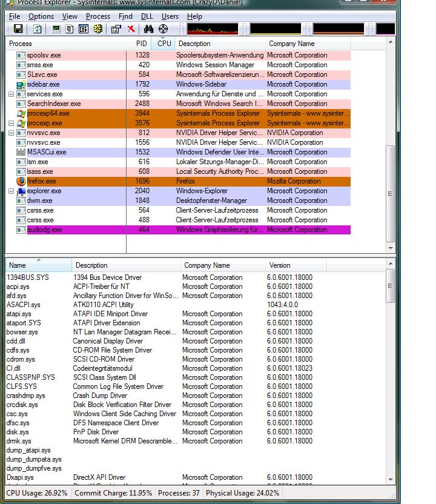Click the CPU Usage status bar entry
Viewport: 436px width, 504px height.
point(36,493)
